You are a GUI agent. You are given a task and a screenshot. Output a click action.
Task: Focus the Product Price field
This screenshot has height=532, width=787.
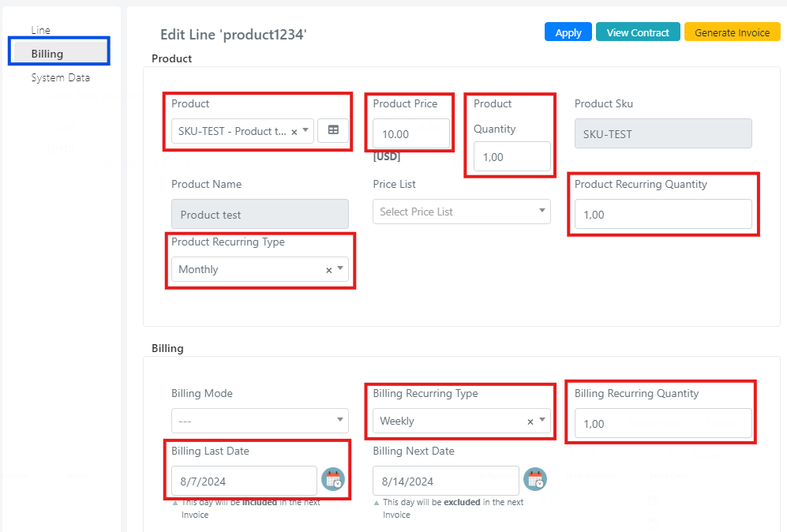(x=410, y=133)
